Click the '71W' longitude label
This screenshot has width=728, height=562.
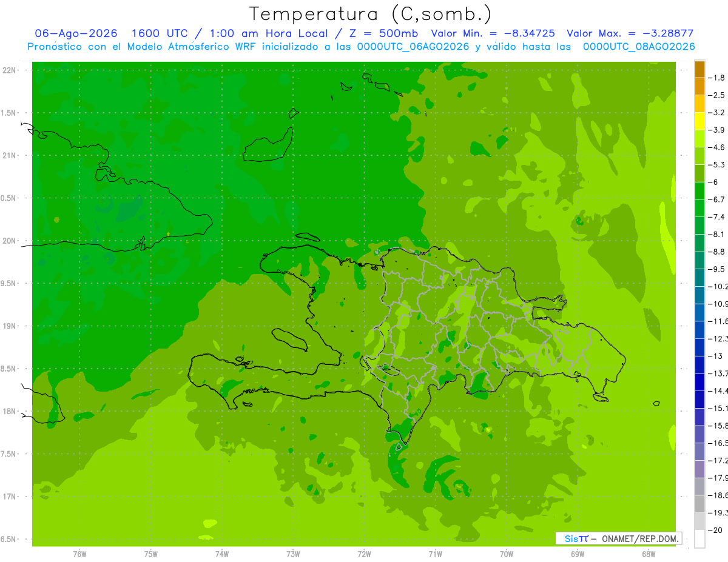pyautogui.click(x=435, y=554)
